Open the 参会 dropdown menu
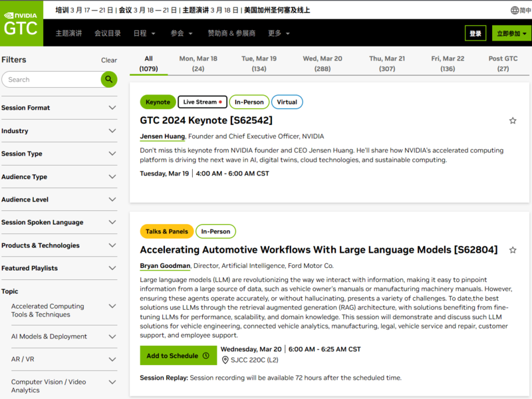532x399 pixels. coord(181,33)
